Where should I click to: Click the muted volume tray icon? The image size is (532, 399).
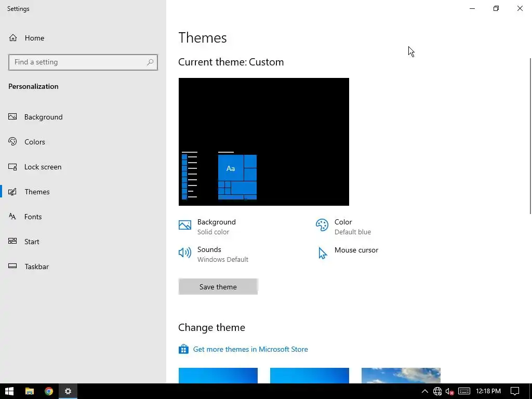[x=449, y=391]
